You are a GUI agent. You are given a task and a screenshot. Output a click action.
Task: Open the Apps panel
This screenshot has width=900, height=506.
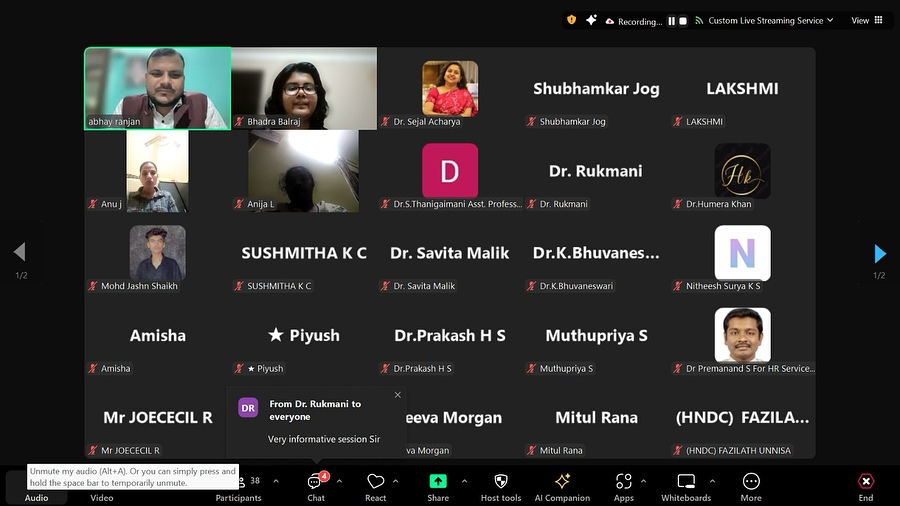click(x=624, y=485)
